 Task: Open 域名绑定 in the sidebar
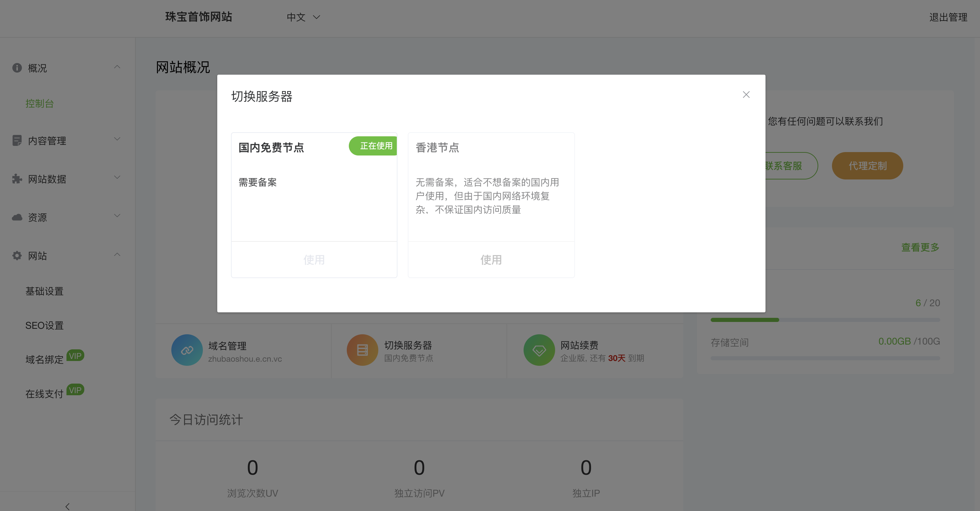click(45, 360)
